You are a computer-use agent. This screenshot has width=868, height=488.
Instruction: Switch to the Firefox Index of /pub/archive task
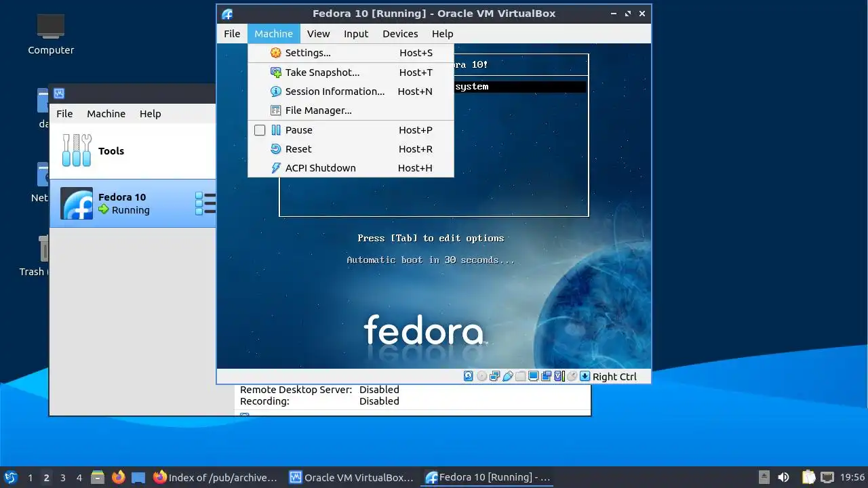pos(216,477)
